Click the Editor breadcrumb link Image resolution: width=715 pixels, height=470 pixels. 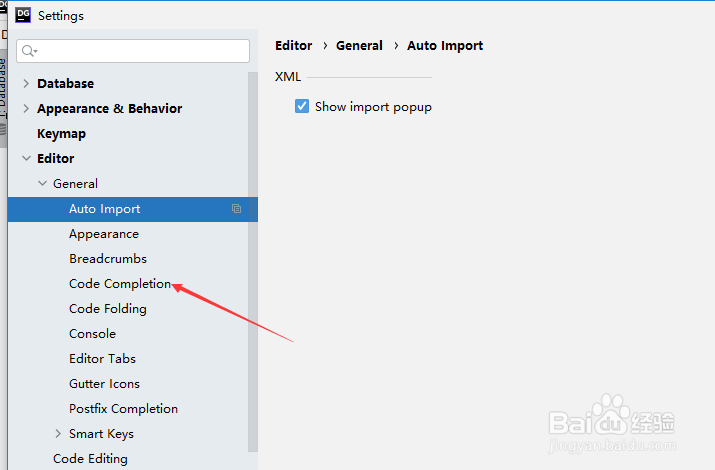tap(293, 46)
